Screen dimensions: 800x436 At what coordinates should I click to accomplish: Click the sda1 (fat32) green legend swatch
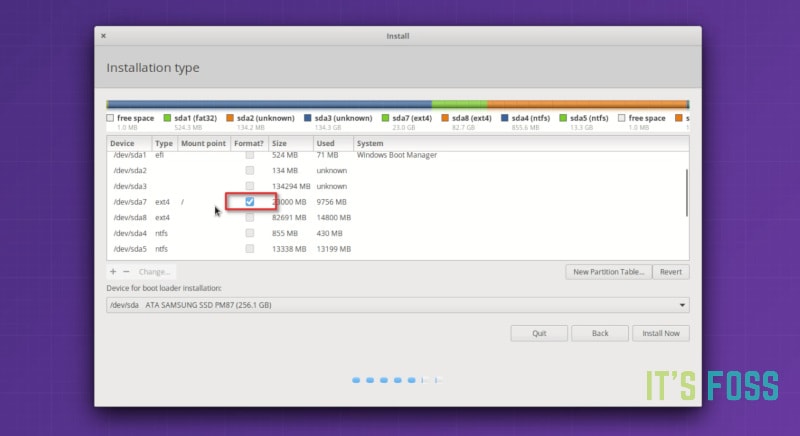tap(167, 118)
